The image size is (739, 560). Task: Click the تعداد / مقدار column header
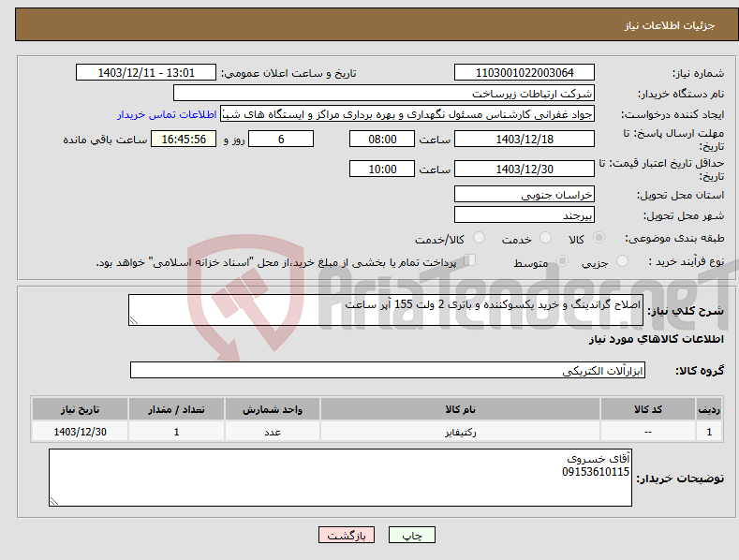coord(176,409)
